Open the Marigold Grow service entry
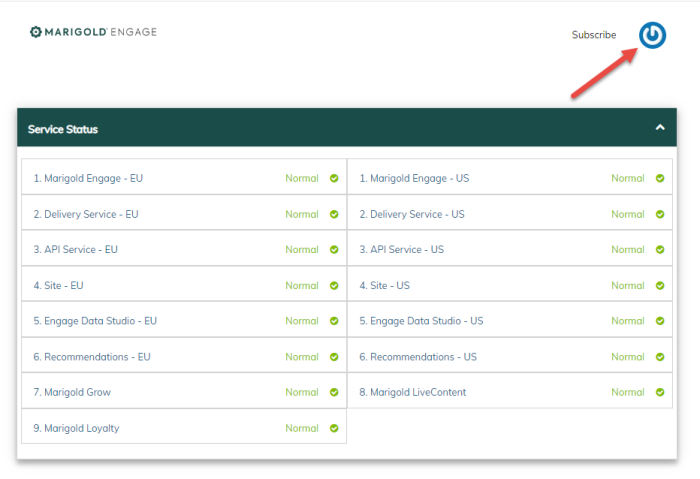 (x=72, y=393)
